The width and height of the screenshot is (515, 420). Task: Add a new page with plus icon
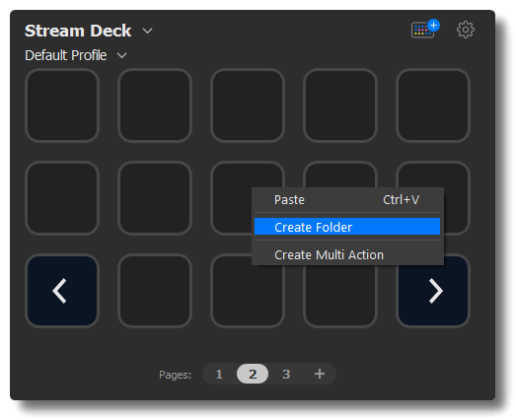pyautogui.click(x=320, y=374)
